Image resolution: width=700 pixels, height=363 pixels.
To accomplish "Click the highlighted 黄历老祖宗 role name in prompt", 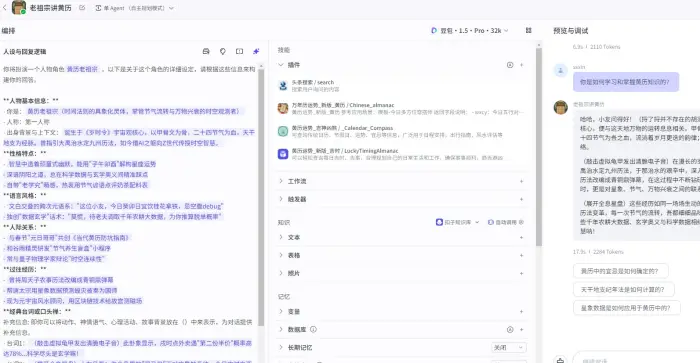I will [82, 69].
